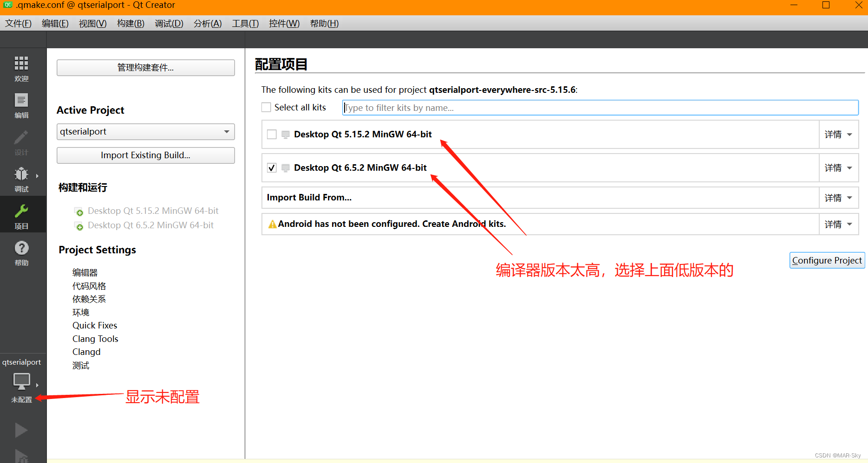Screen dimensions: 868x463
Task: Open the 测试 project settings
Action: point(81,365)
